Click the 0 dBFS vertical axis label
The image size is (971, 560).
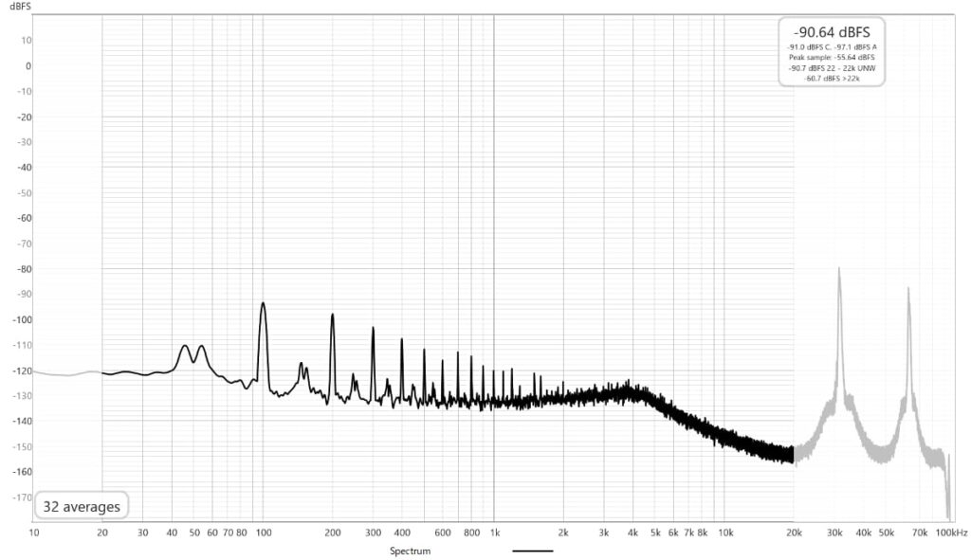coord(28,66)
